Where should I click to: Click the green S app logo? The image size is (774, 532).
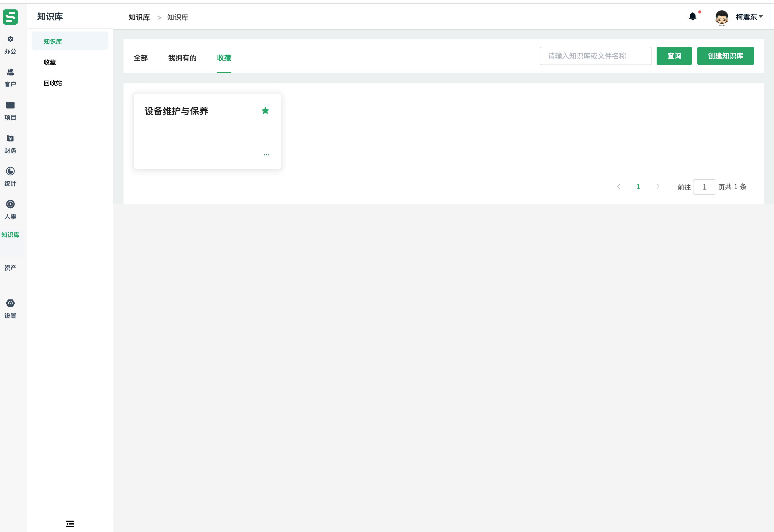point(10,17)
